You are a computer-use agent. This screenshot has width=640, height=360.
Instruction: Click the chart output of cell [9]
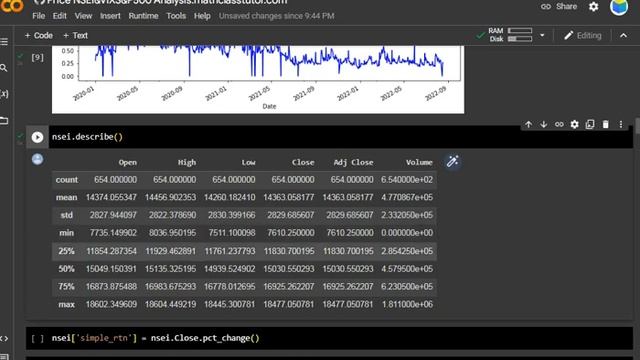(258, 80)
